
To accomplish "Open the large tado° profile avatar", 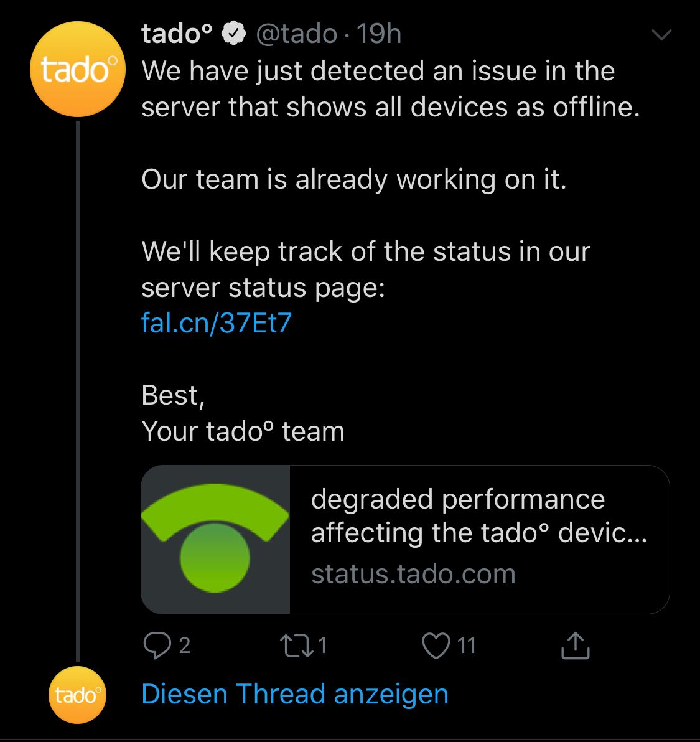I will 78,69.
